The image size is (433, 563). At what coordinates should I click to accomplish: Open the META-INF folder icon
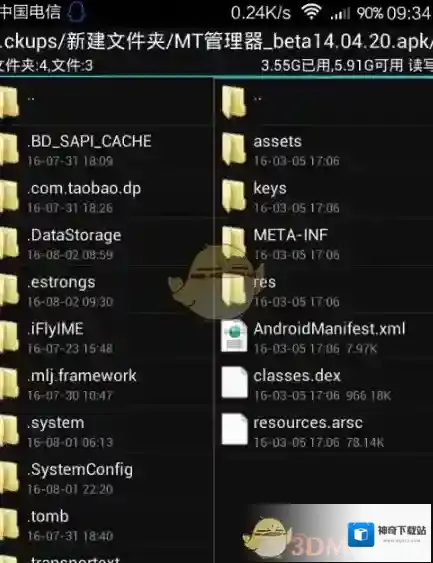(234, 242)
